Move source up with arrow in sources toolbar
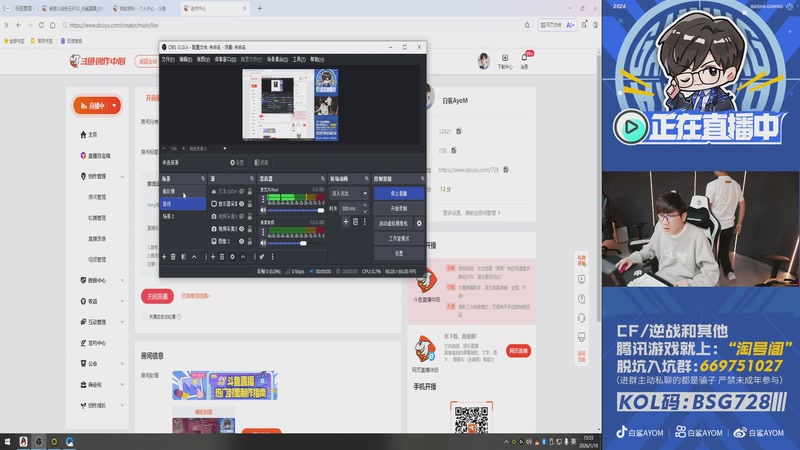The height and width of the screenshot is (450, 800). (243, 257)
